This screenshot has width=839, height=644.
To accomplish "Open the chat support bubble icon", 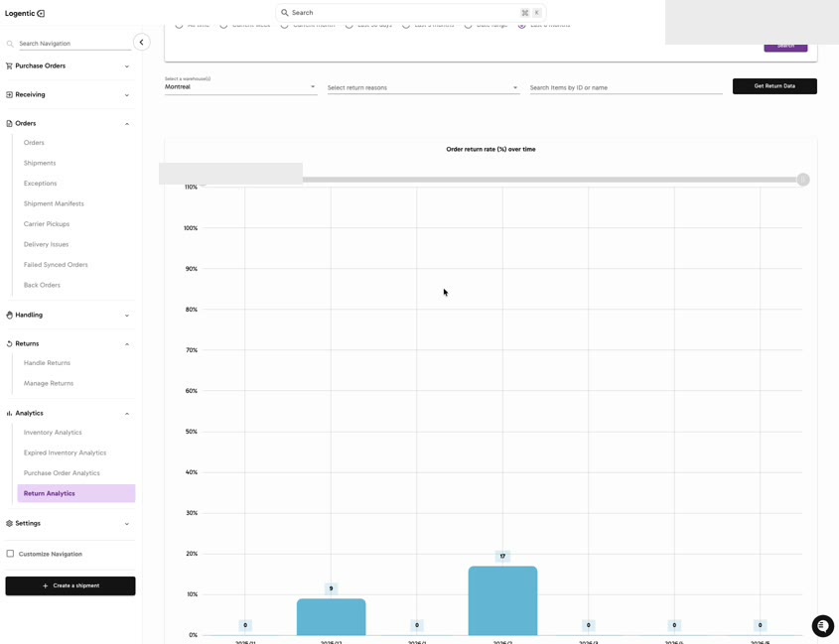I will pyautogui.click(x=822, y=625).
